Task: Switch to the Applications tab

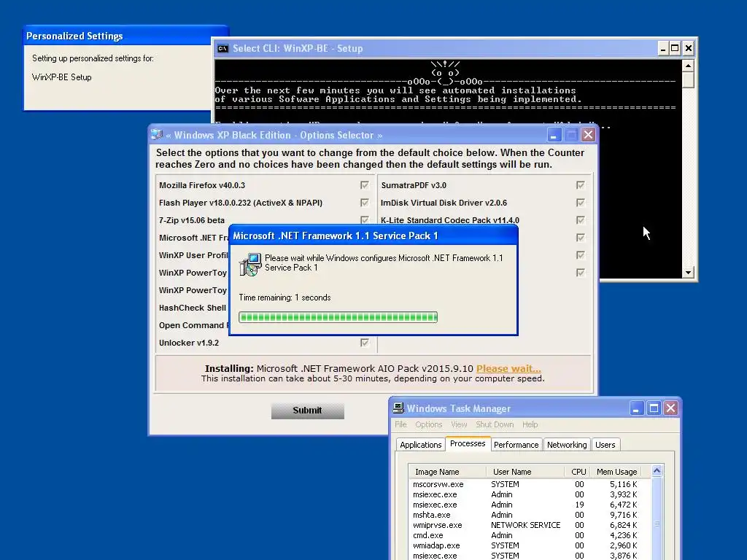Action: (x=421, y=445)
